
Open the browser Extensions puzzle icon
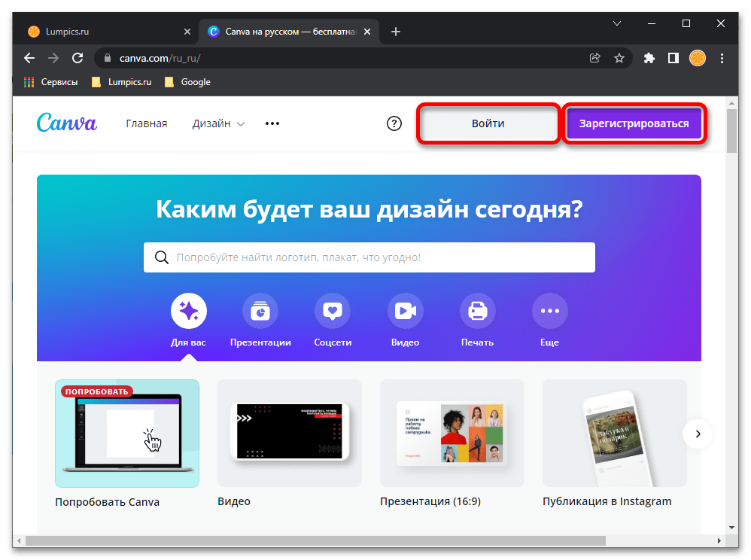pyautogui.click(x=649, y=58)
